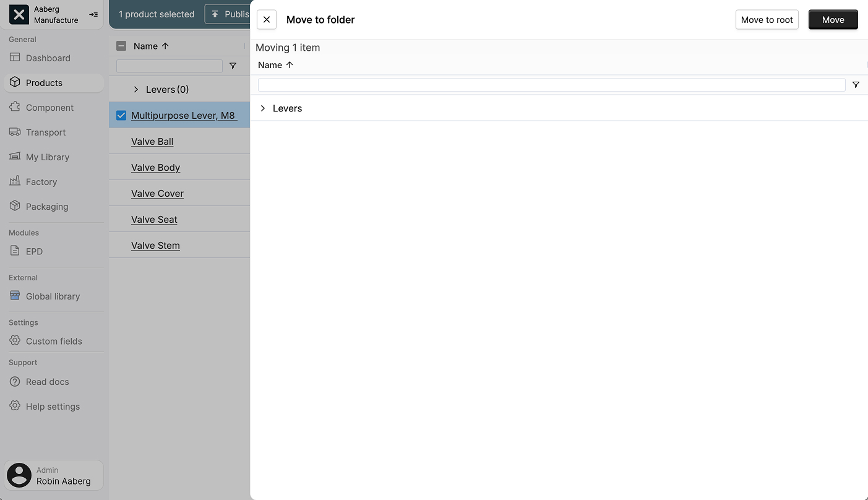Open the filter icon in the Move dialog
The height and width of the screenshot is (500, 868).
click(x=856, y=85)
